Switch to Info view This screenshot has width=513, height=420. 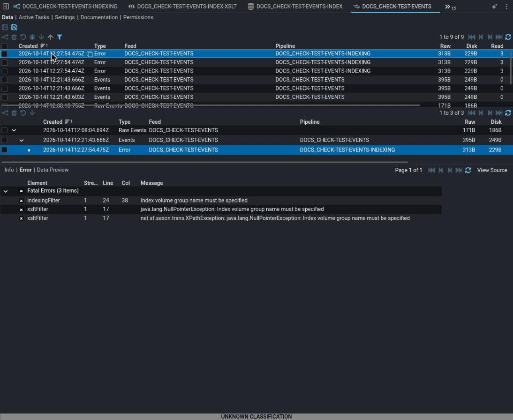point(9,170)
